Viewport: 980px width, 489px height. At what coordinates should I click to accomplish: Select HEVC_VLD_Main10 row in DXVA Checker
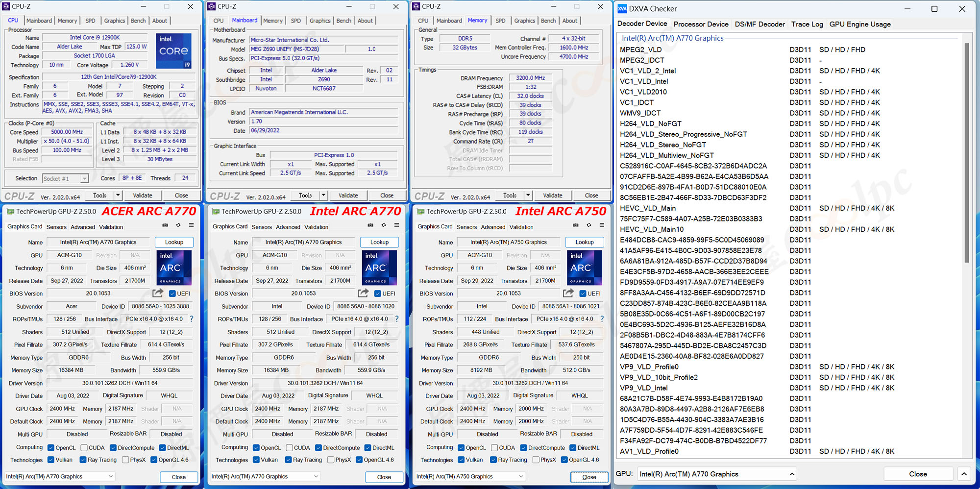click(x=790, y=229)
